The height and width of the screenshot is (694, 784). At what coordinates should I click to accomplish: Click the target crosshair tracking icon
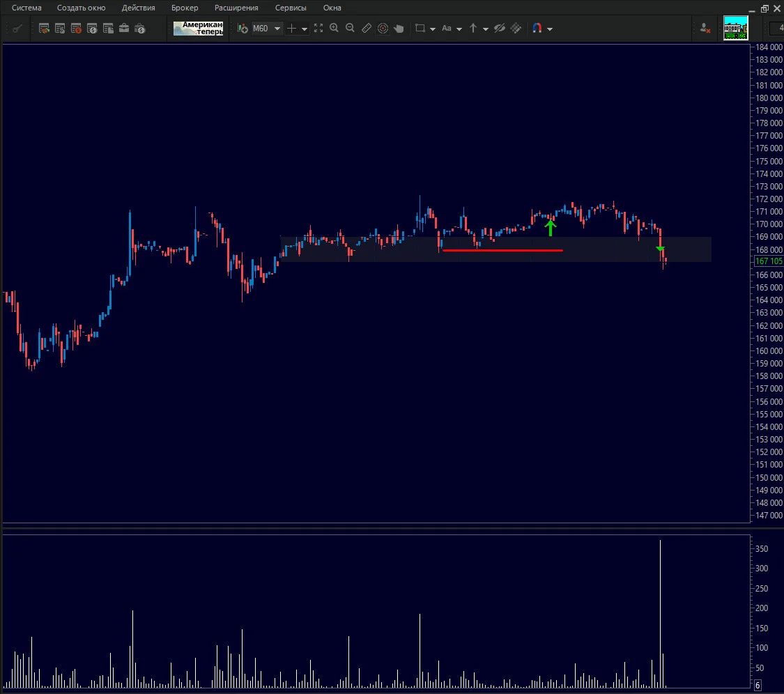[x=383, y=29]
